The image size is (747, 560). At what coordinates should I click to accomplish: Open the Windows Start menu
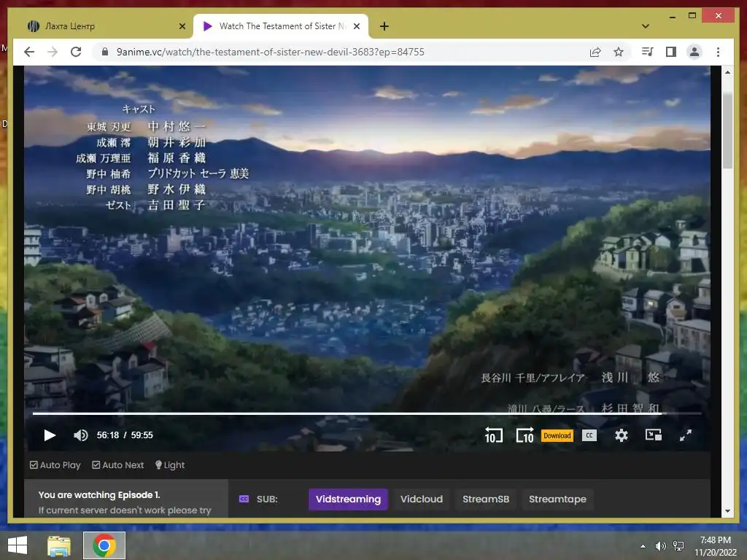pyautogui.click(x=18, y=545)
